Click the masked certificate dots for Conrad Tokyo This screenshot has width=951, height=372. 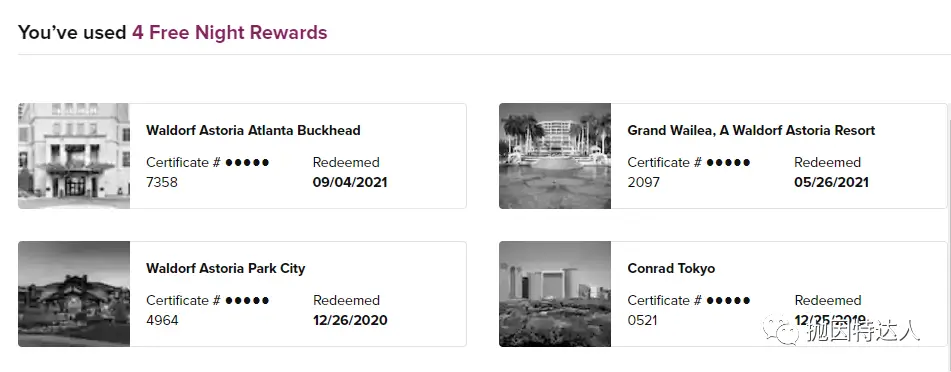click(728, 300)
